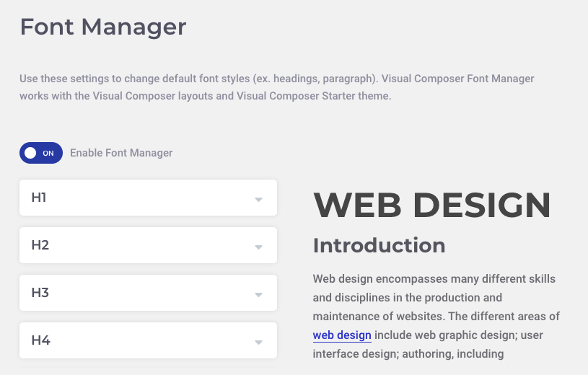
Task: Click the H3 dropdown arrow icon
Action: pyautogui.click(x=258, y=295)
